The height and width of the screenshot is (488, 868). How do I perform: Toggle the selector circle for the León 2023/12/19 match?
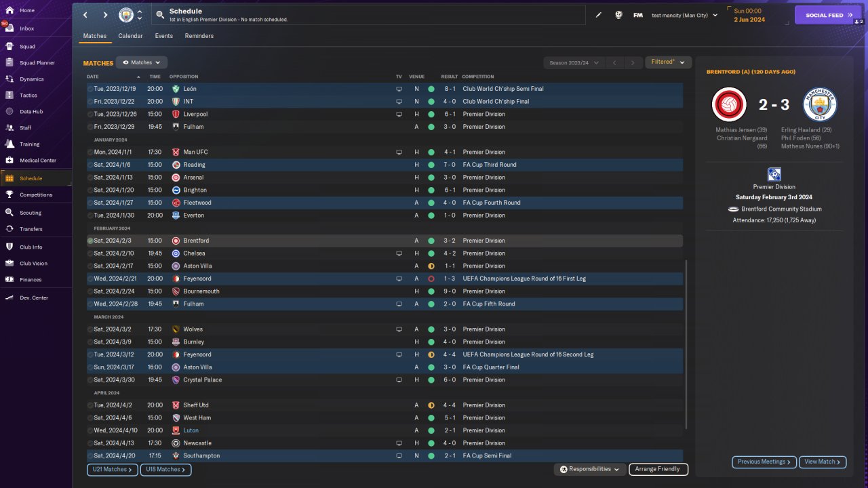point(90,89)
